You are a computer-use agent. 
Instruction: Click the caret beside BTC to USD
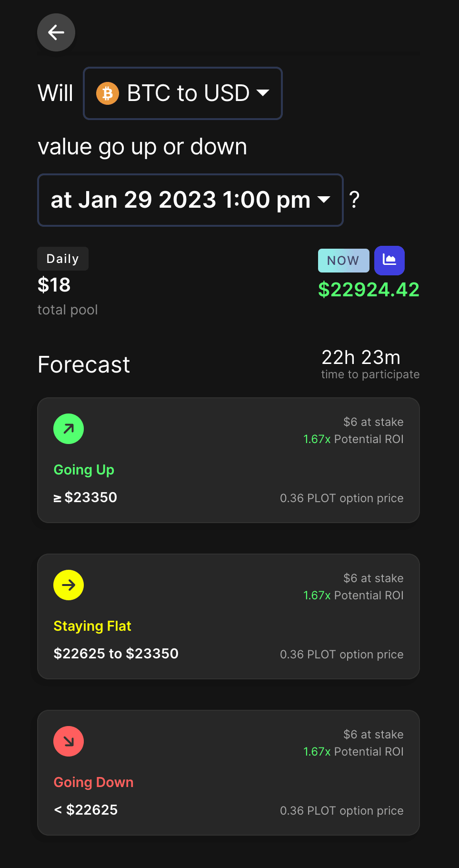coord(263,92)
